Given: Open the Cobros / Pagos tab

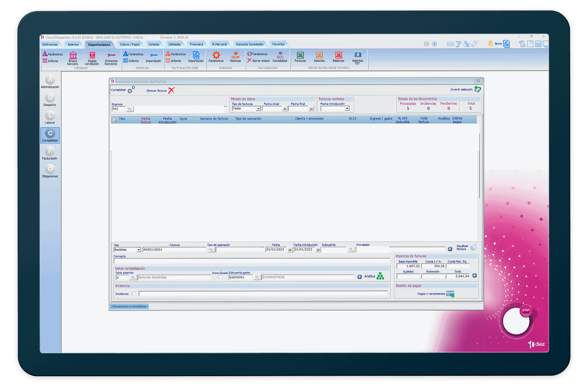Looking at the screenshot, I should (x=129, y=44).
